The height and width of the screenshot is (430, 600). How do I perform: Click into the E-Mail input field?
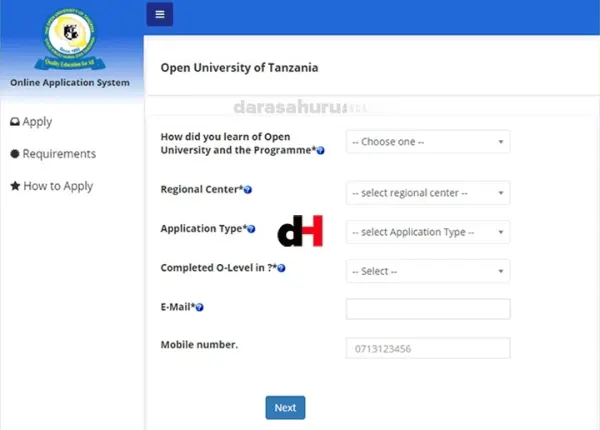428,309
